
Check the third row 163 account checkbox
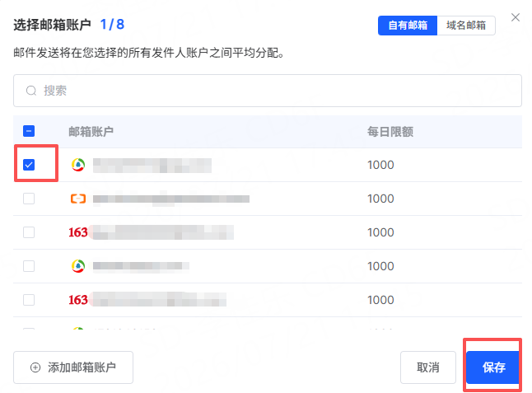pos(29,232)
